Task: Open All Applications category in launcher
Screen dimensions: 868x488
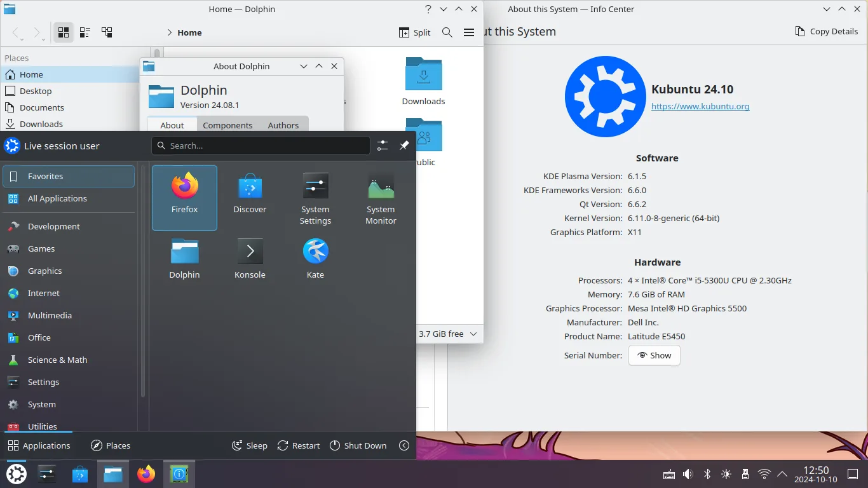Action: point(69,198)
